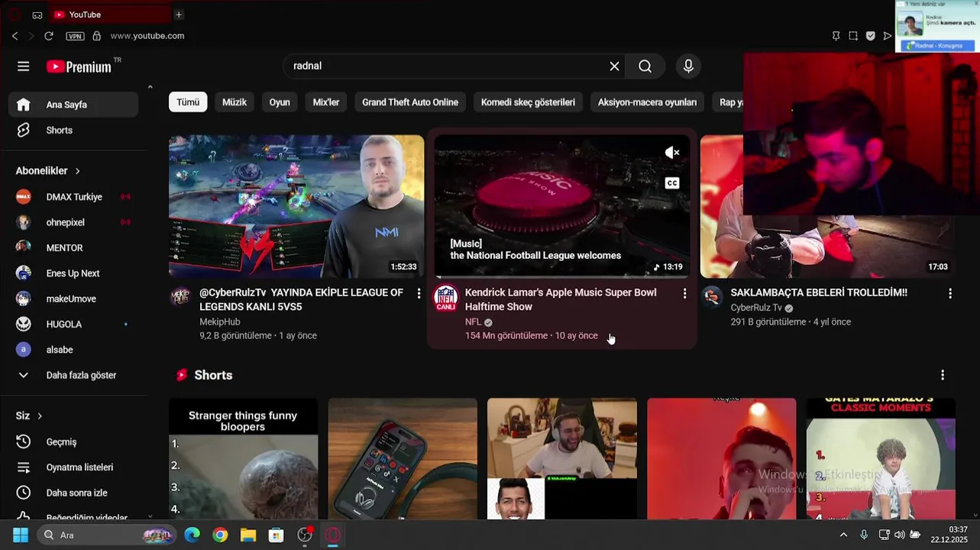This screenshot has width=980, height=550.
Task: Open a new tab with the plus button
Action: pyautogui.click(x=179, y=15)
